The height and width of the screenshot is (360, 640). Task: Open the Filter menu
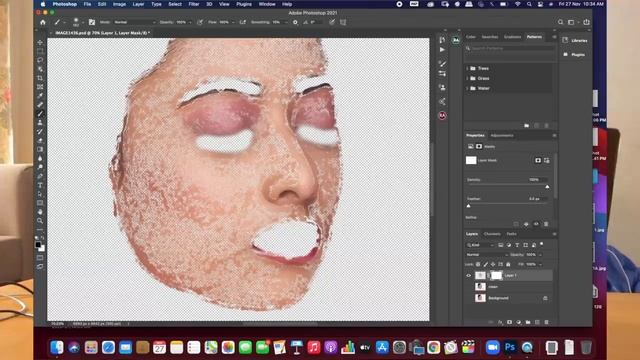click(x=193, y=4)
